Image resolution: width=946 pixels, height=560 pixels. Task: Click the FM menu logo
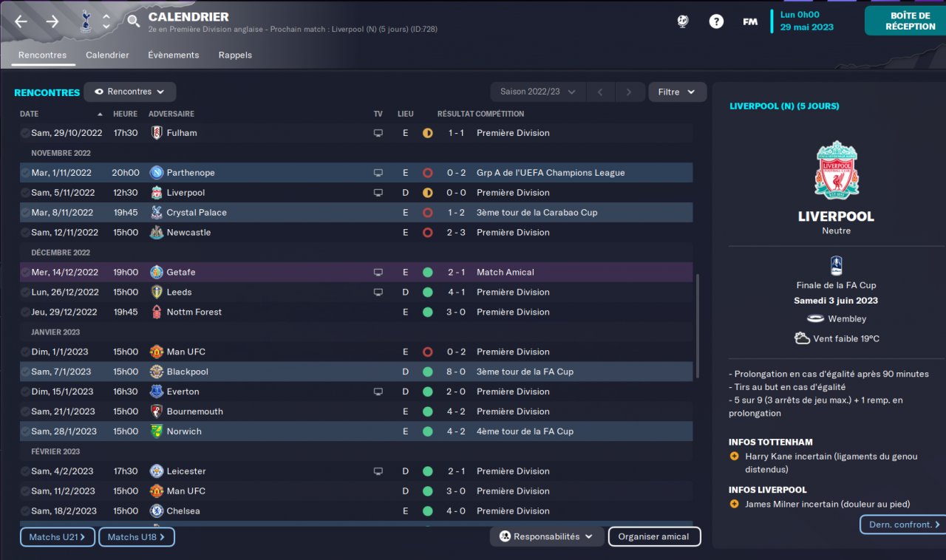click(x=750, y=21)
